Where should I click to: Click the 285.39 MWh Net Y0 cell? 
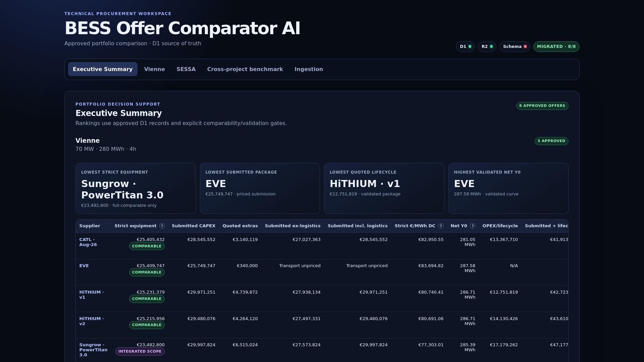click(468, 347)
